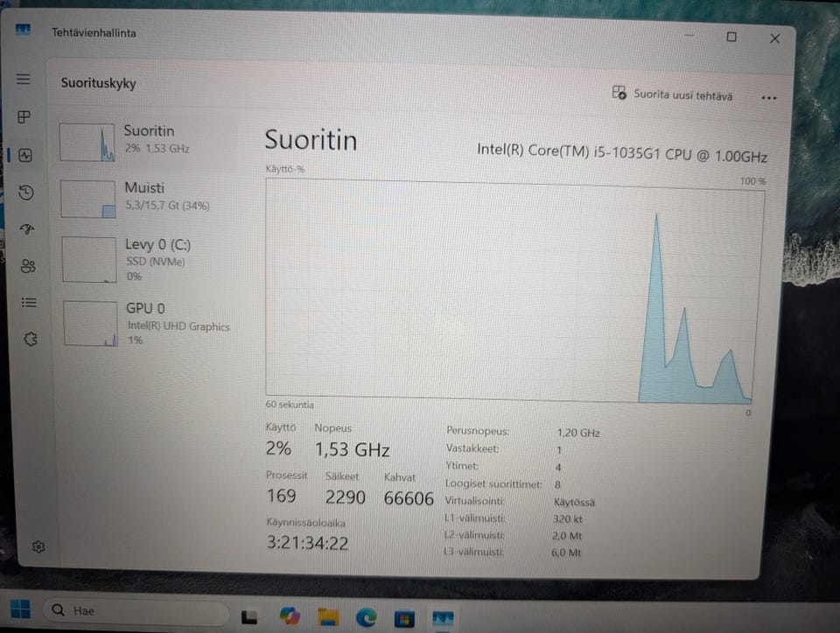Open Microsoft Edge from the taskbar
The height and width of the screenshot is (633, 840).
367,618
